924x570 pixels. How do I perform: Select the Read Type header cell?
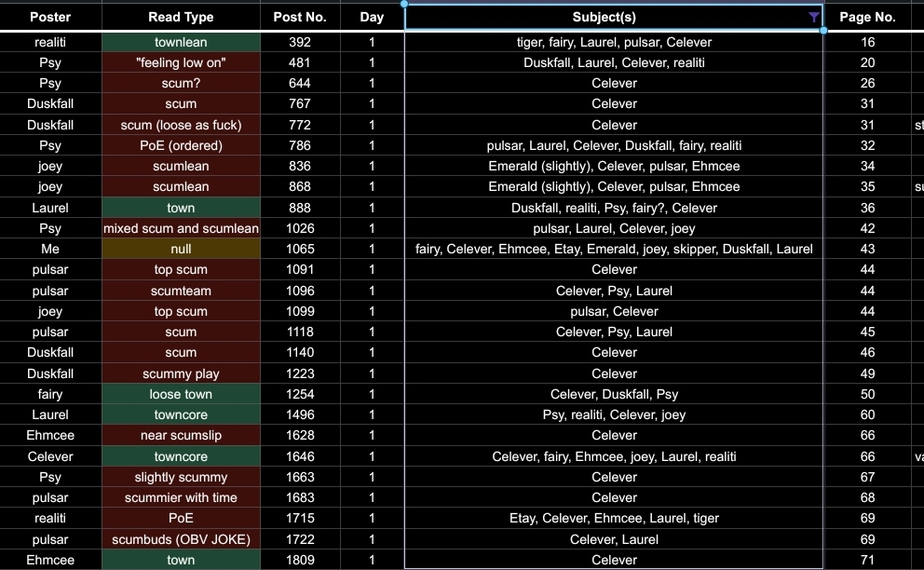[x=181, y=17]
